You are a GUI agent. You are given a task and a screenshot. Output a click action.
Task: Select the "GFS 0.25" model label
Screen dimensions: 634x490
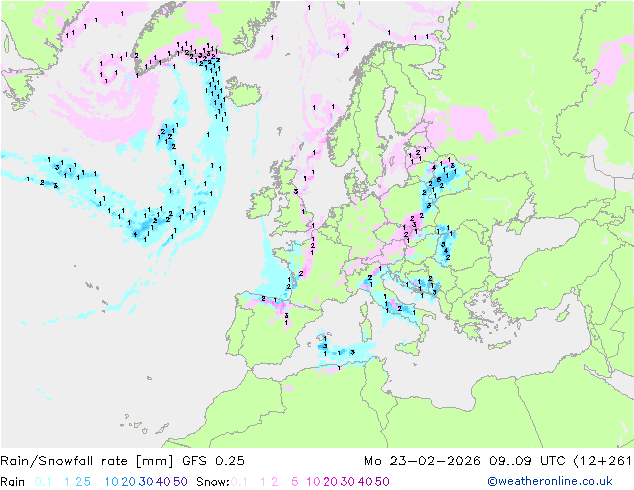tap(213, 461)
